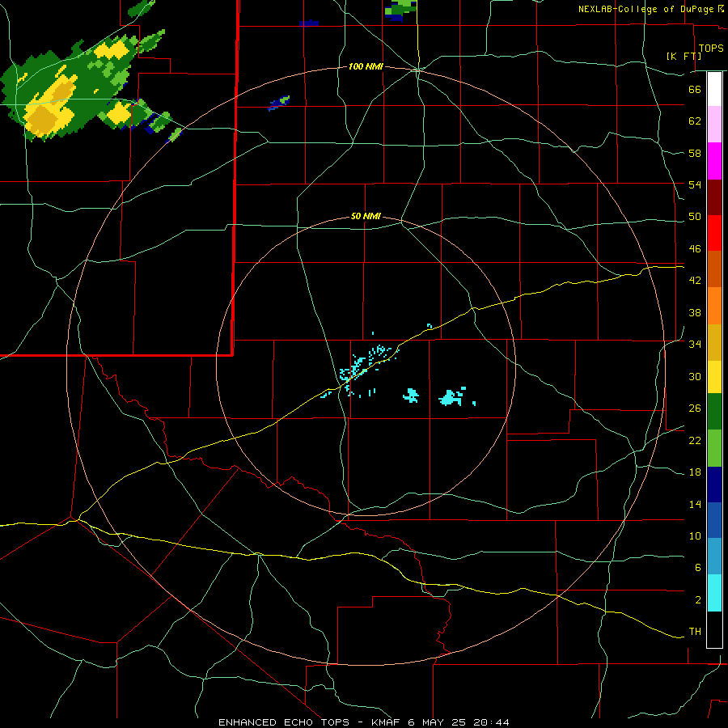The height and width of the screenshot is (728, 728).
Task: Pick the light green legend color segment
Action: pos(714,448)
